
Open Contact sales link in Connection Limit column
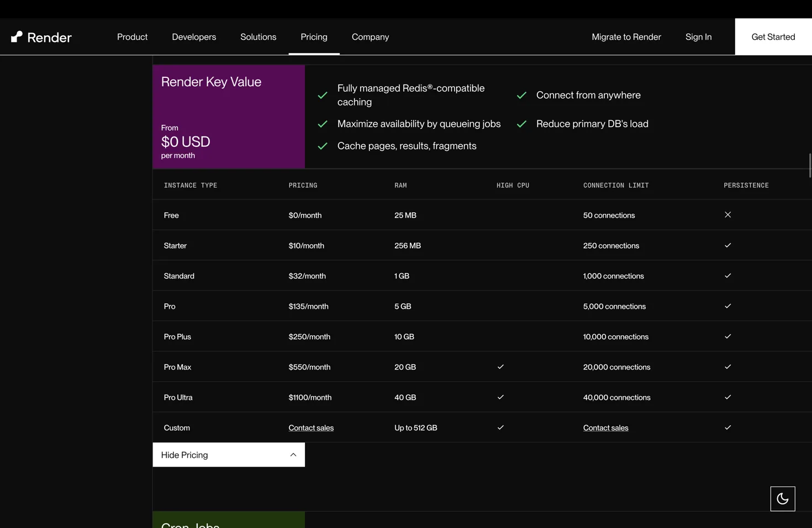tap(605, 427)
